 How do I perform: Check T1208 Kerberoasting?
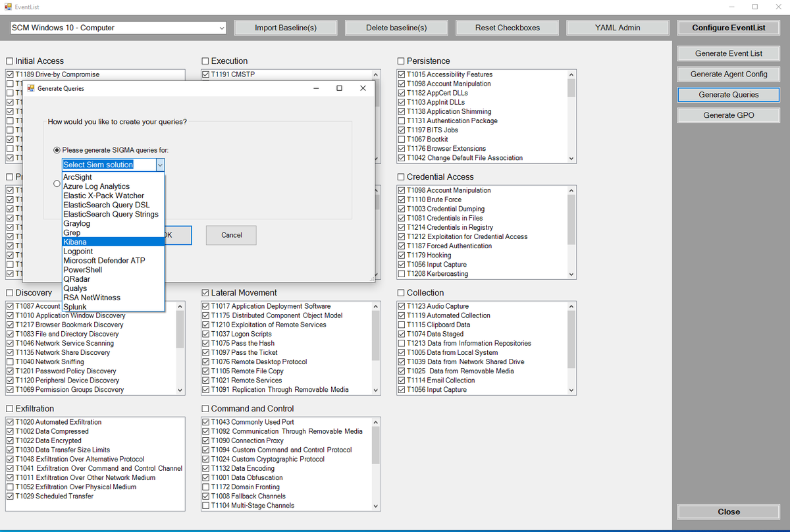(x=402, y=273)
